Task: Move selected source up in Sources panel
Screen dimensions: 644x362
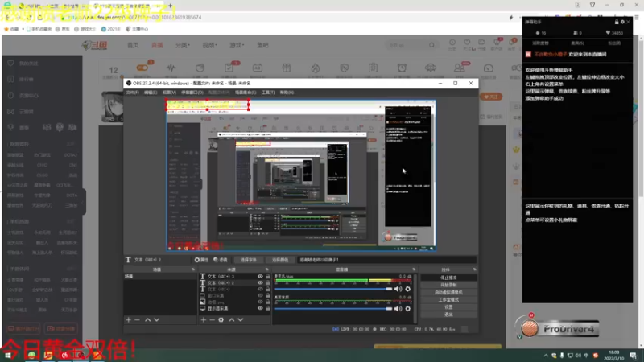Action: pyautogui.click(x=232, y=319)
